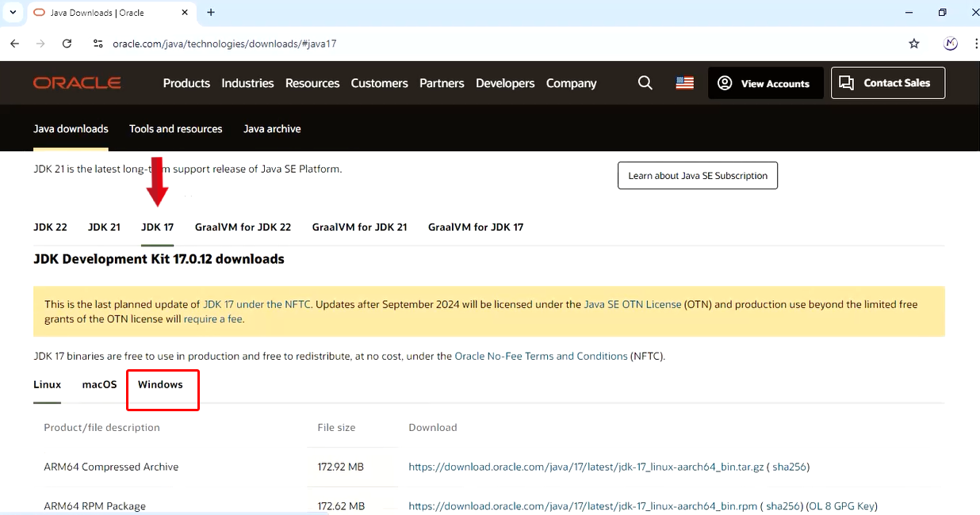This screenshot has width=980, height=515.
Task: Open Chrome profile avatar
Action: [951, 44]
